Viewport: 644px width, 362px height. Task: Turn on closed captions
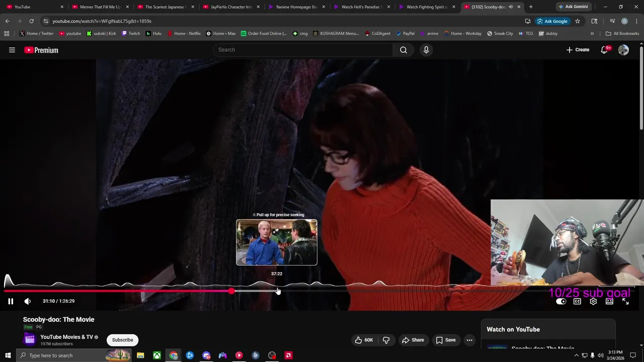[577, 301]
